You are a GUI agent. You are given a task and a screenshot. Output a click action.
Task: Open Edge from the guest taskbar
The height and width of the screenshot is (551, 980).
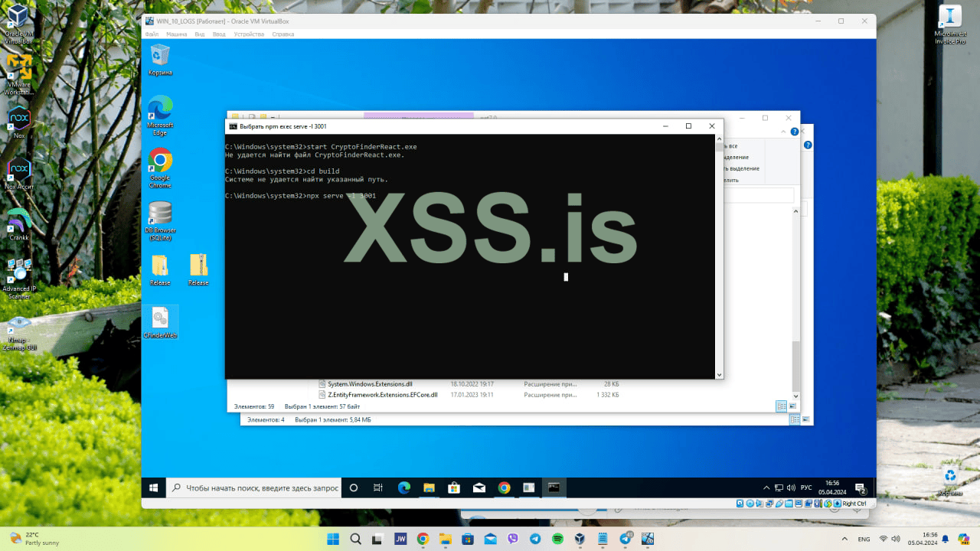(x=403, y=487)
